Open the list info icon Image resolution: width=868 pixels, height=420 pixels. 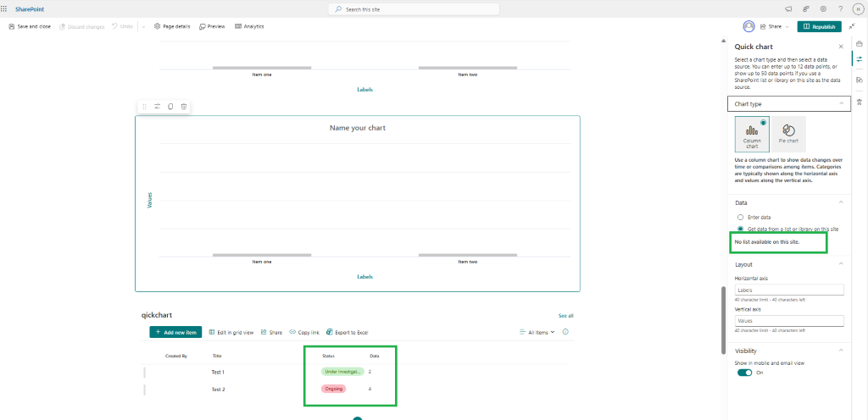565,332
